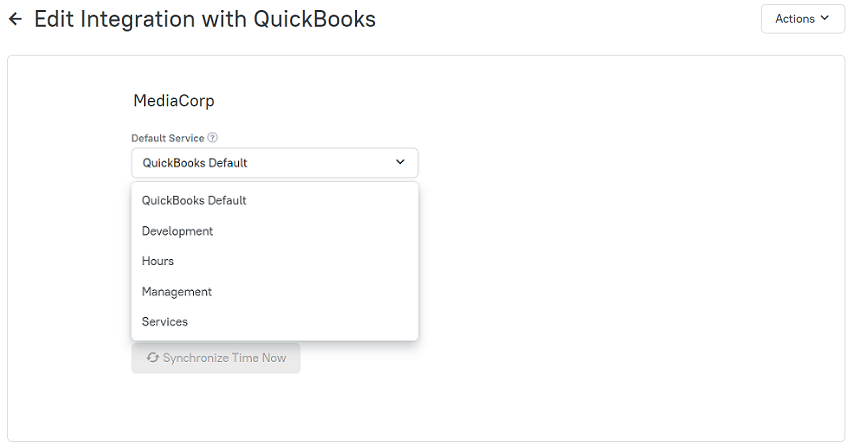The height and width of the screenshot is (448, 850).
Task: Click the sync arrows icon on Synchronize button
Action: pyautogui.click(x=153, y=358)
